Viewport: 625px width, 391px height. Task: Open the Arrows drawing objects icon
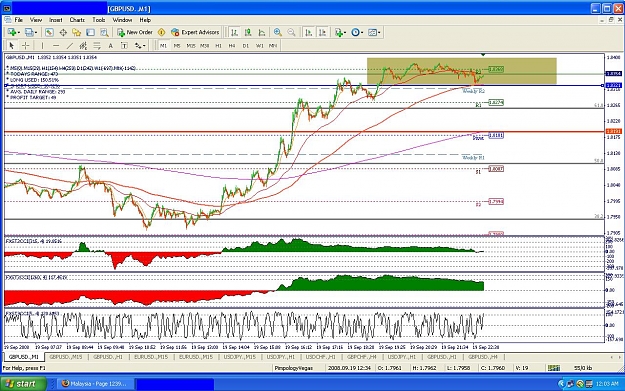coord(138,45)
